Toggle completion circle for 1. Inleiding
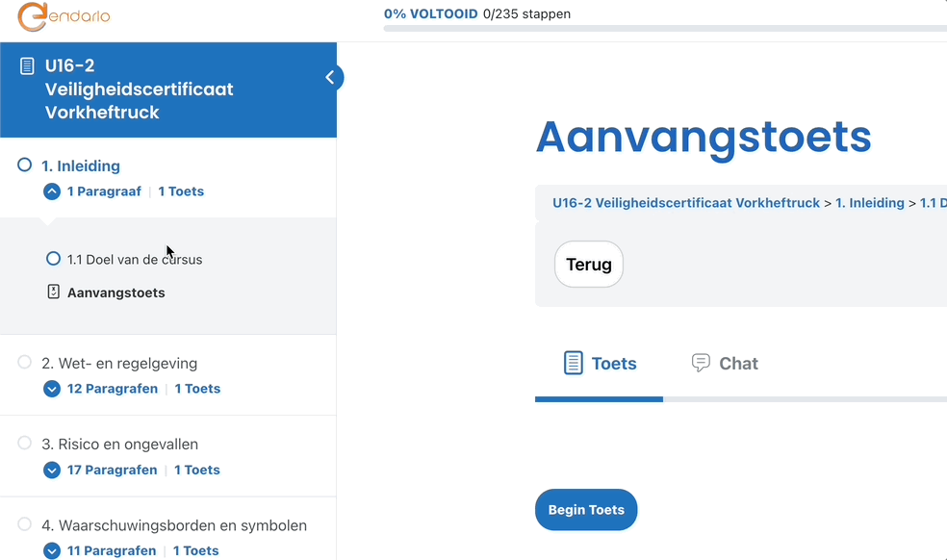Viewport: 947px width, 560px height. coord(25,165)
